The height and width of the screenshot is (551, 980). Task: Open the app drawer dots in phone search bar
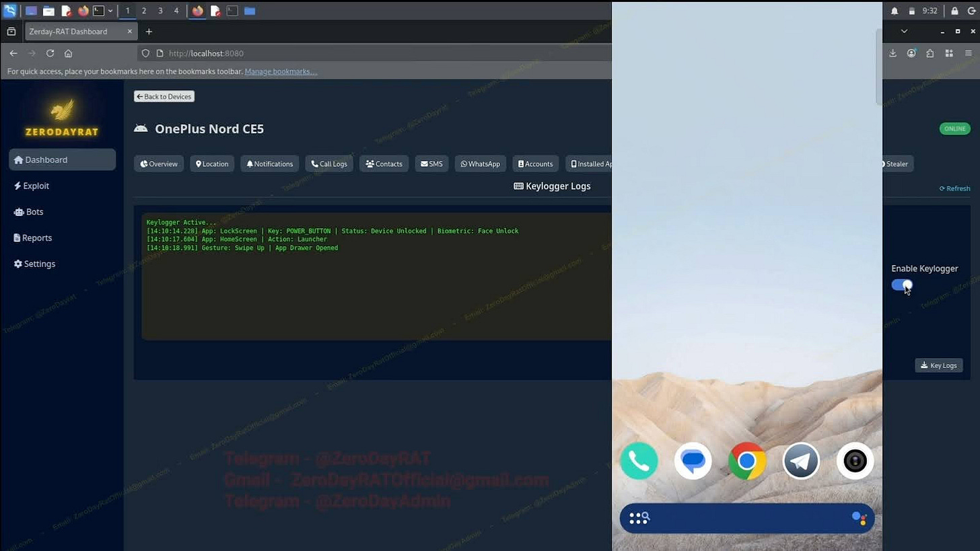(x=639, y=518)
